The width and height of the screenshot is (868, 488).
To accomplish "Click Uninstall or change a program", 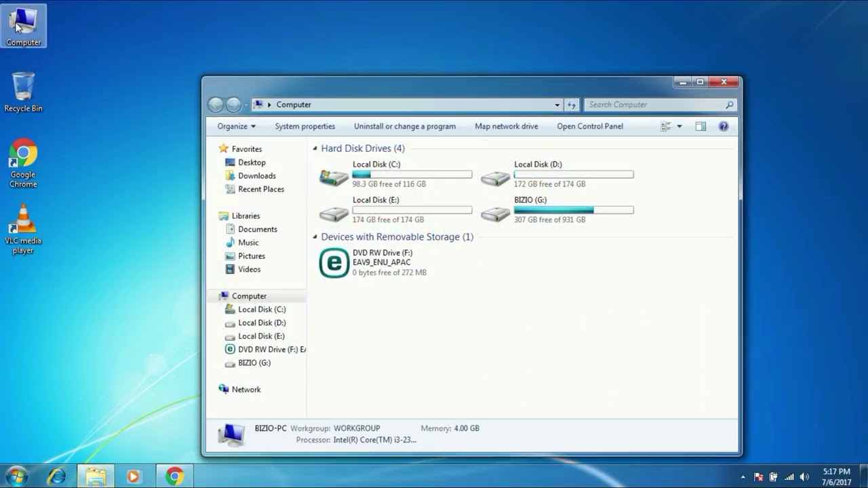I will 405,126.
